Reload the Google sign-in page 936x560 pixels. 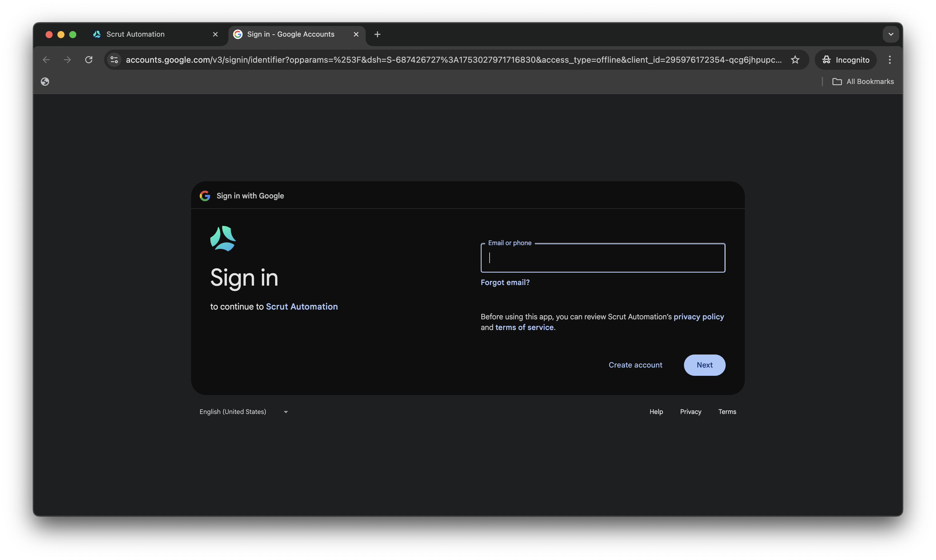89,60
